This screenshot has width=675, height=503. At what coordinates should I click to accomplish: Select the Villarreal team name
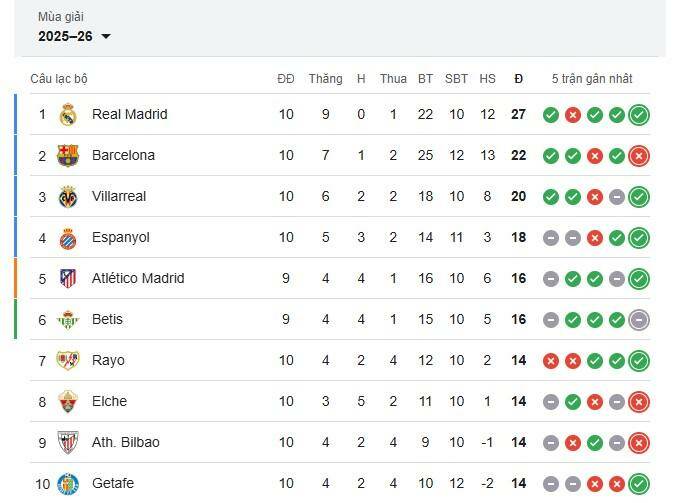pos(119,197)
